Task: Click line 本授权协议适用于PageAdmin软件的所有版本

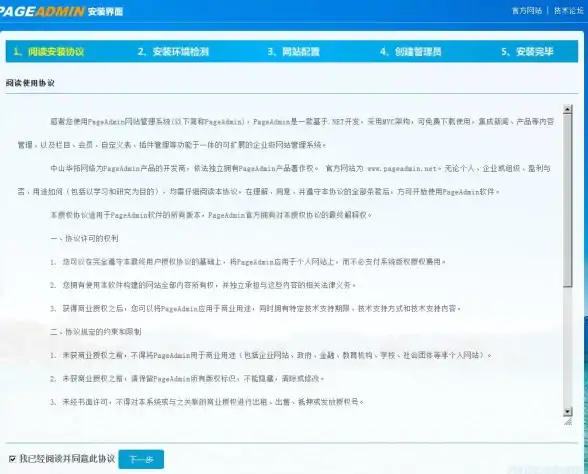Action: pyautogui.click(x=211, y=215)
